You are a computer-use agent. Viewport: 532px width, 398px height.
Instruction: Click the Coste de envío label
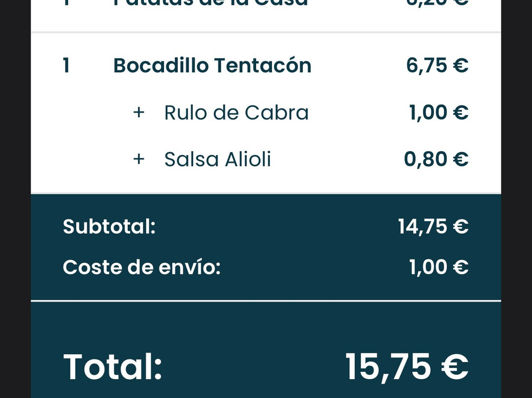(x=141, y=267)
